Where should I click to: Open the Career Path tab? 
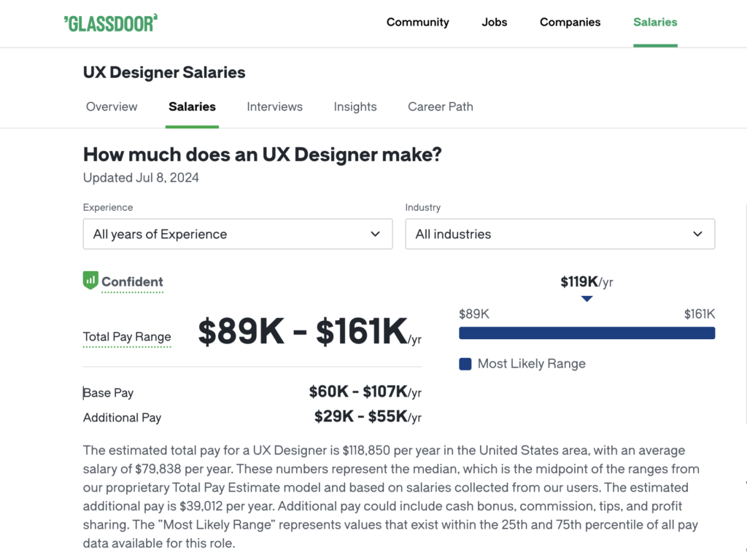tap(441, 106)
